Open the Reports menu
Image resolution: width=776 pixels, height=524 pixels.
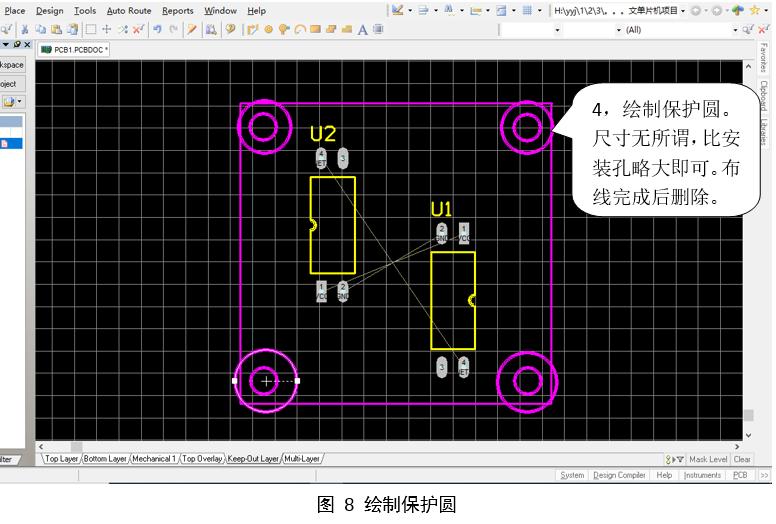point(178,10)
